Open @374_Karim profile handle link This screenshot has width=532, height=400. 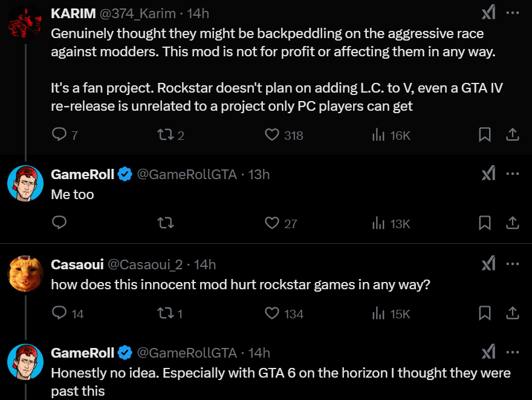tap(143, 13)
